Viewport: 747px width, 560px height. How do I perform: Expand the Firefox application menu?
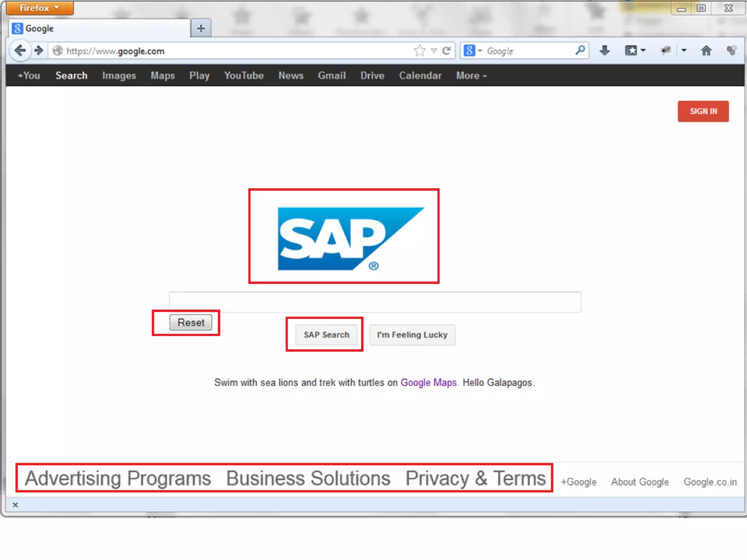pos(39,8)
